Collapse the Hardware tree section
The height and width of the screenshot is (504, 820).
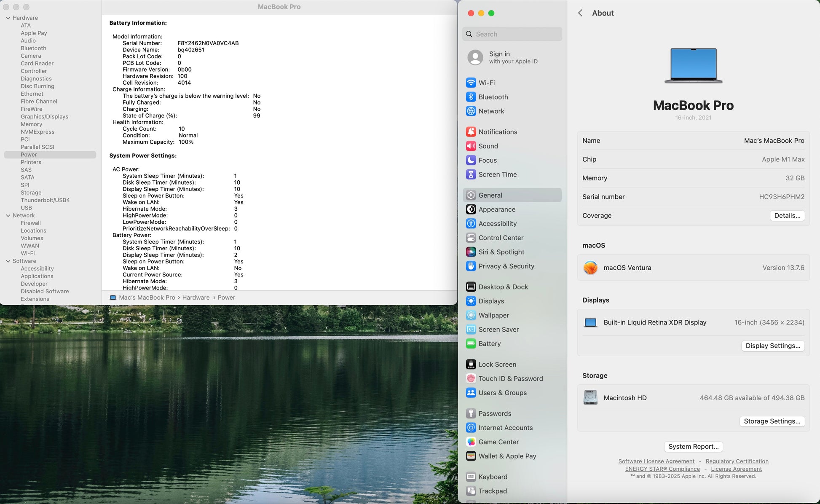pyautogui.click(x=8, y=18)
